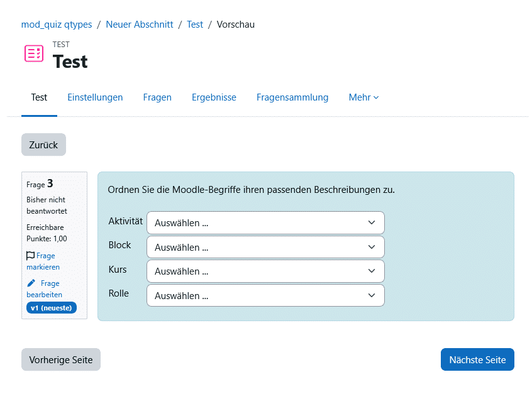Click the Block label
The image size is (532, 399).
[x=119, y=245]
